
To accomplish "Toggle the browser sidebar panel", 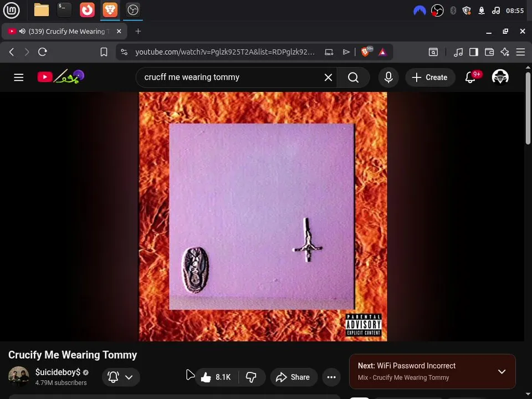I will tap(474, 52).
